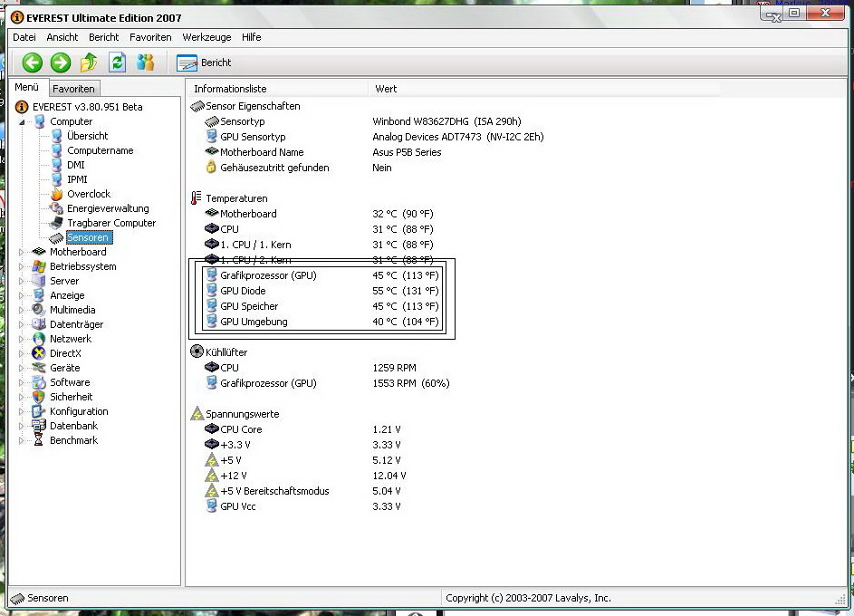Select the GPU Sensortyp row
854x616 pixels.
tap(374, 137)
